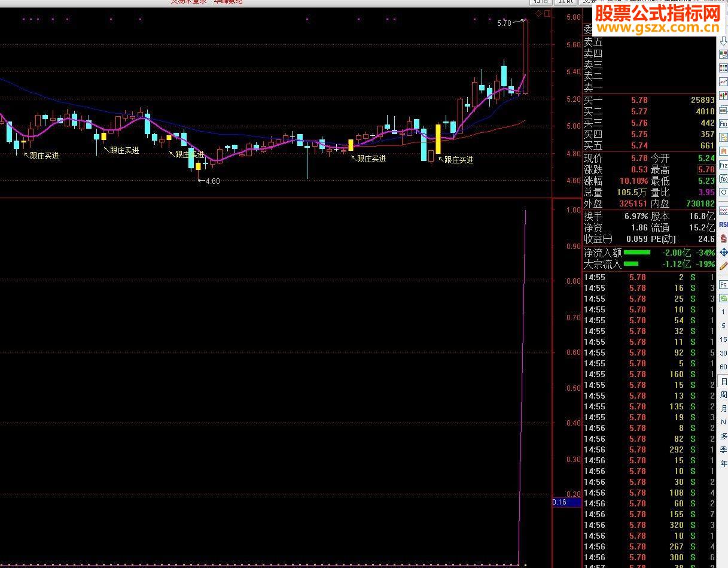Select the candlestick chart icon
This screenshot has width=728, height=568.
(723, 95)
